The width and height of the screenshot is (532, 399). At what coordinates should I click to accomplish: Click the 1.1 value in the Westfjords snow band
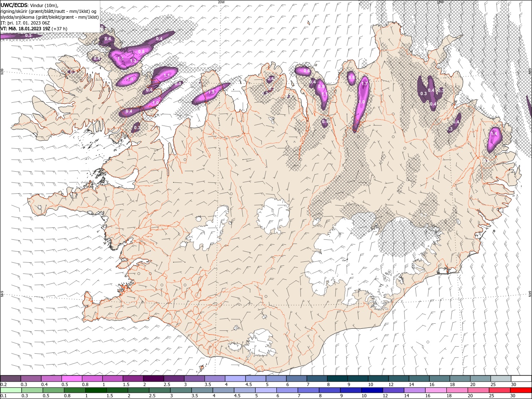(167, 75)
